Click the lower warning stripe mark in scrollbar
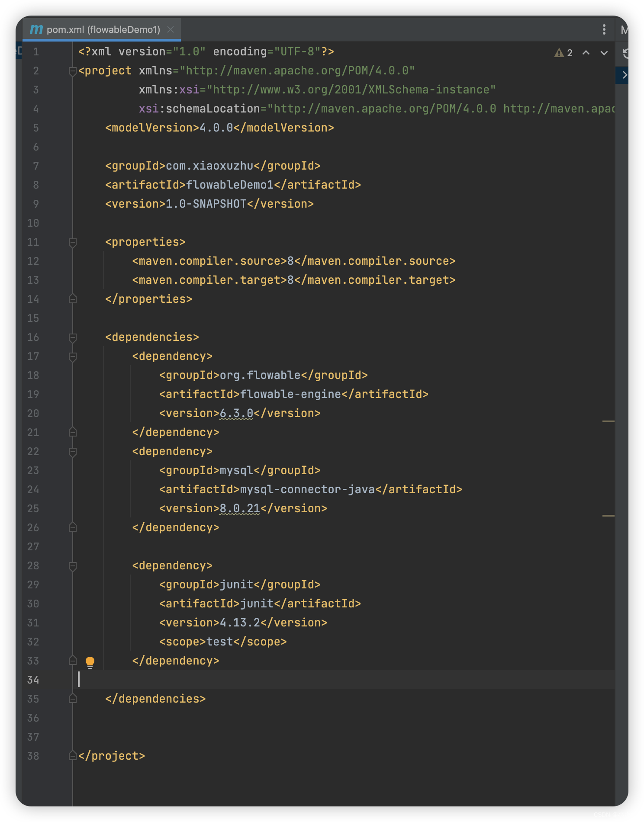The image size is (644, 822). 608,516
